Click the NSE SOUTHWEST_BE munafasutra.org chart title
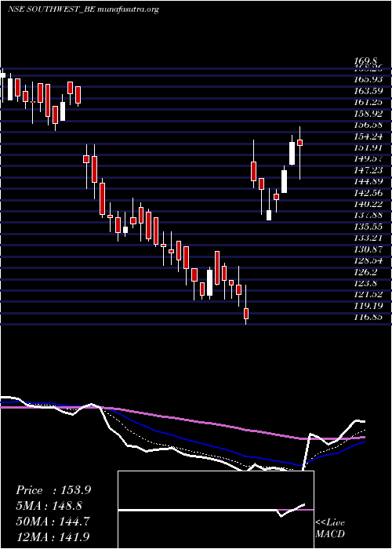The image size is (392, 549). [x=83, y=9]
